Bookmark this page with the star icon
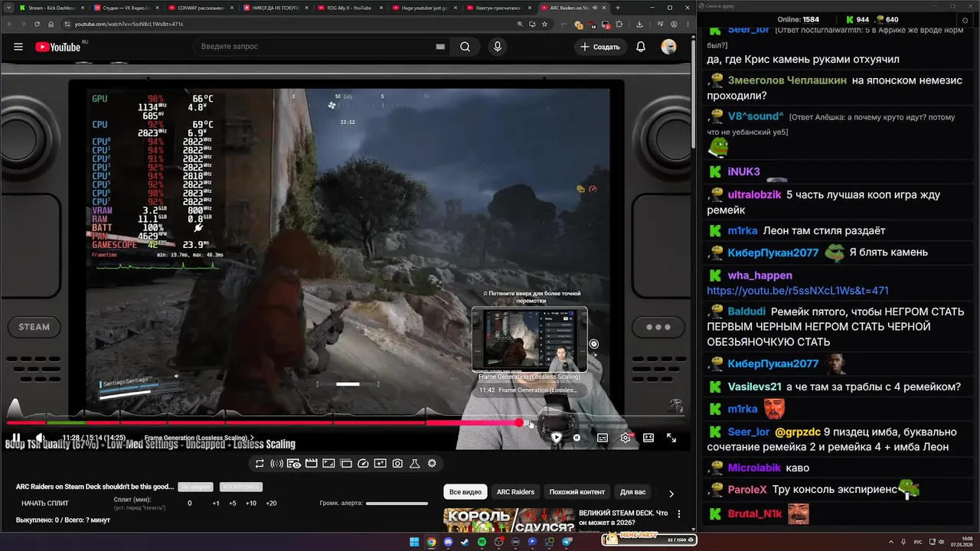Image resolution: width=980 pixels, height=551 pixels. (545, 24)
